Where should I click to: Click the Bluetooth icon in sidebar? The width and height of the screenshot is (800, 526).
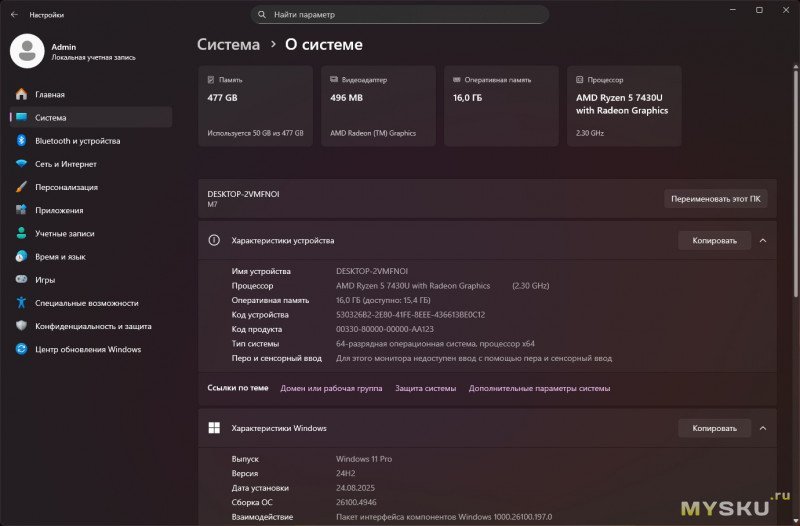click(x=21, y=140)
